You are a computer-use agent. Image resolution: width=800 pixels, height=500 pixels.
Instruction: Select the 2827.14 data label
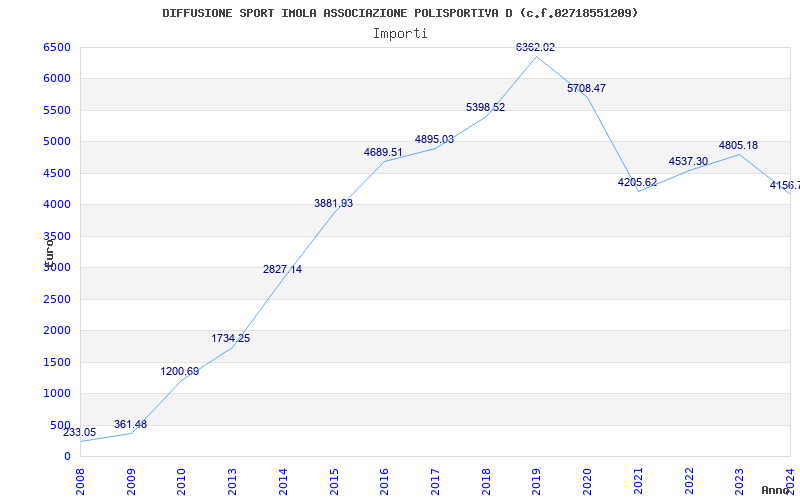pos(282,269)
